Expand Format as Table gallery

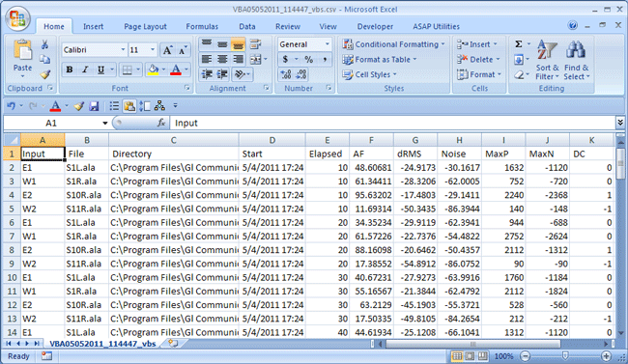click(380, 59)
